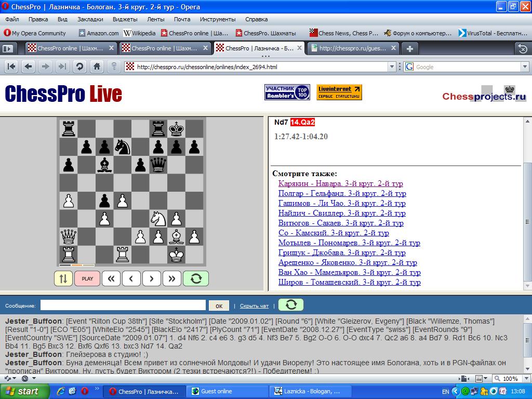The image size is (532, 399).
Task: Reload the page using Opera's reload button
Action: (x=79, y=66)
